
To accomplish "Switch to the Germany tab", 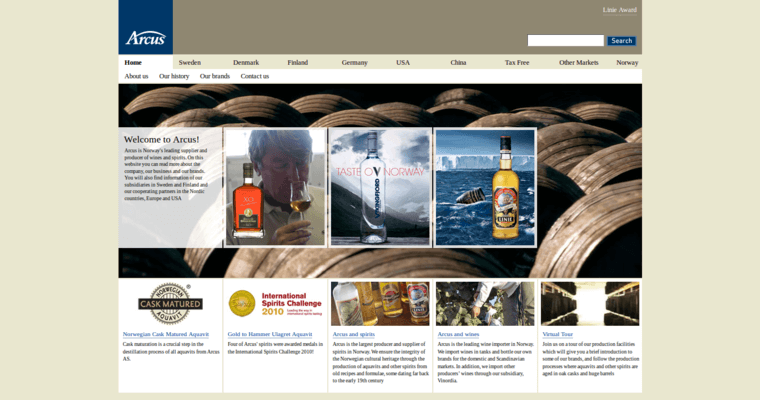I will [x=354, y=62].
